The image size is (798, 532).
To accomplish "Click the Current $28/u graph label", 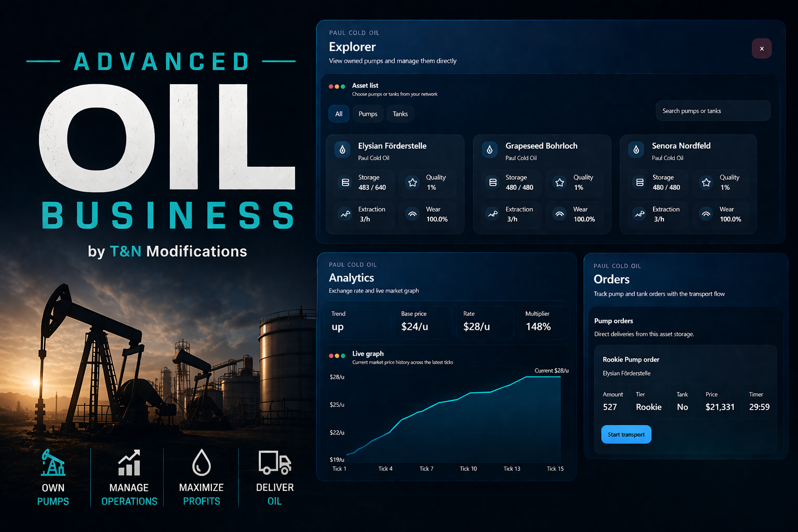I will tap(552, 370).
